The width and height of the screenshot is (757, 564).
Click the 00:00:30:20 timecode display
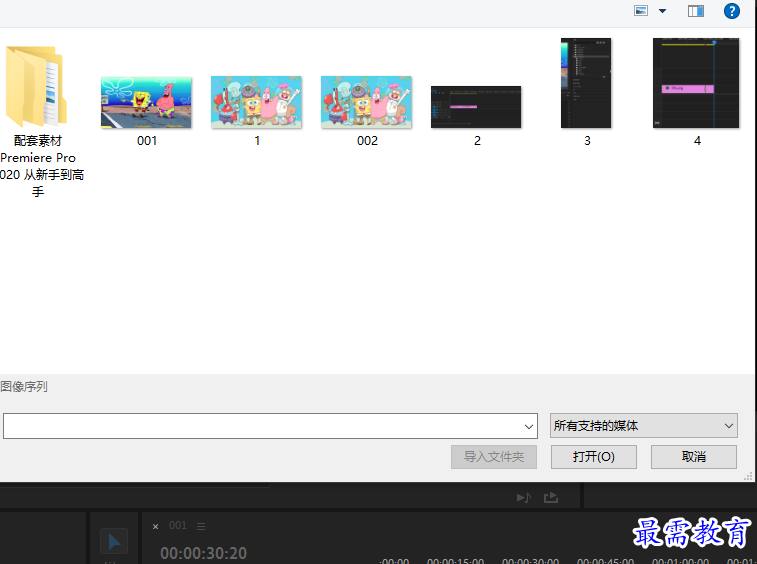coord(203,553)
